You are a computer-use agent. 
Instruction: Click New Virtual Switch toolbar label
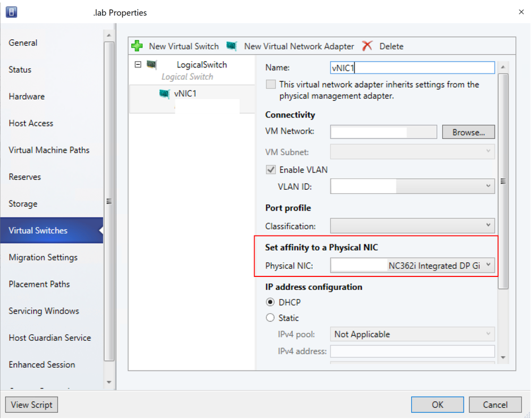point(184,46)
